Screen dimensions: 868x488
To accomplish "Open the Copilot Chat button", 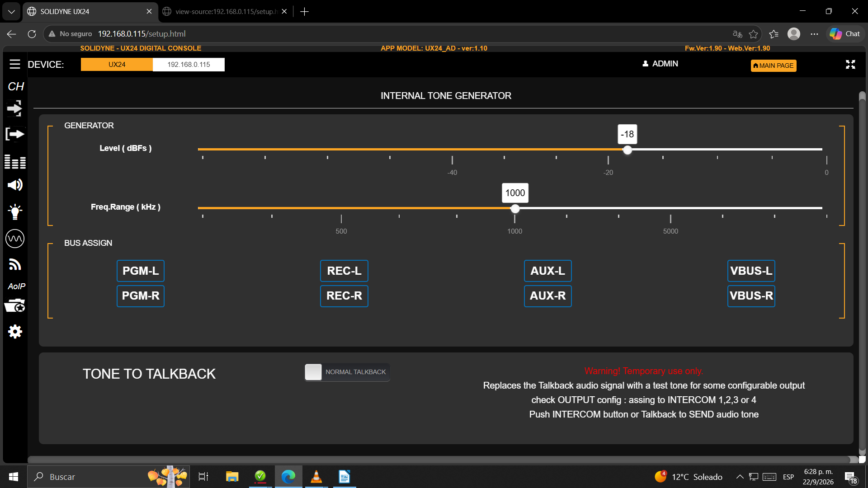I will 844,34.
